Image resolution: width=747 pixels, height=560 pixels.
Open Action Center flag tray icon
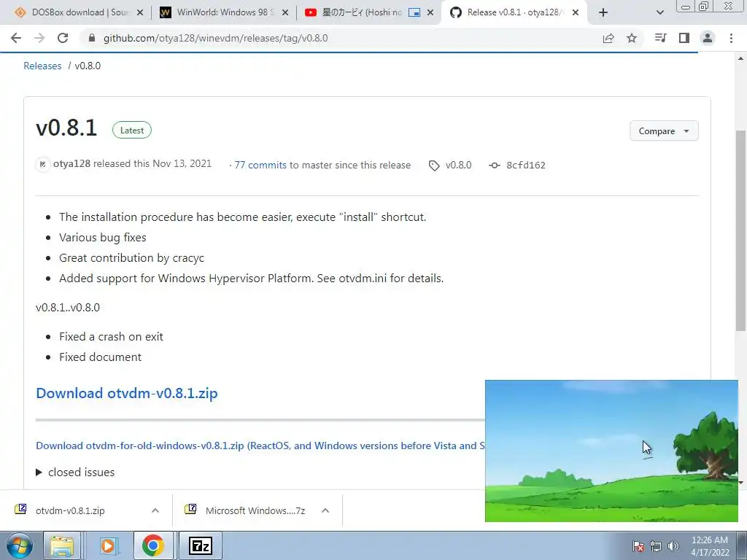638,546
